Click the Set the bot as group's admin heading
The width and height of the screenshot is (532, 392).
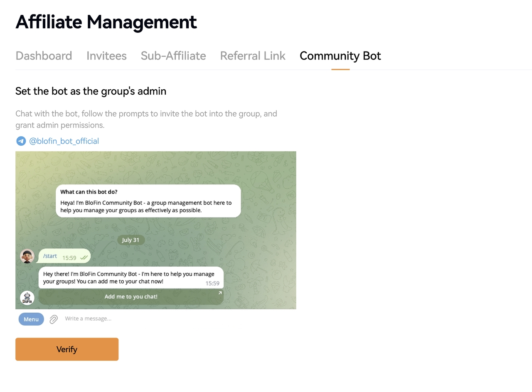91,91
